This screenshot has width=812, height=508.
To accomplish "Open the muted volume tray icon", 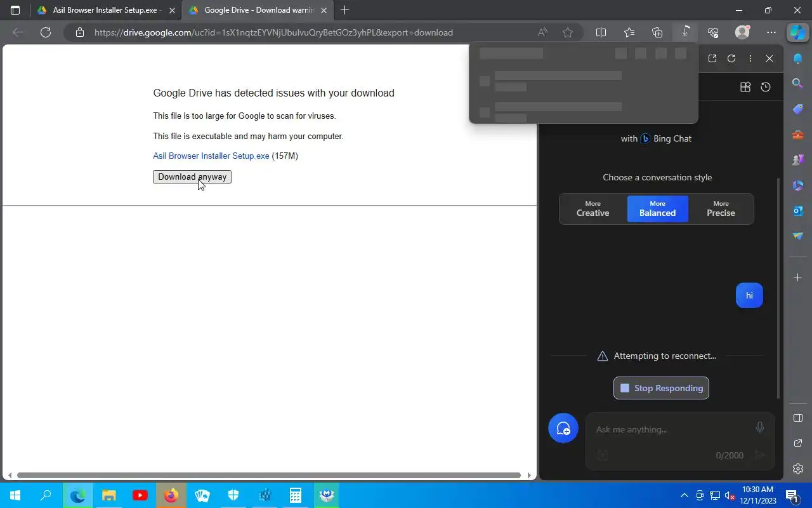I will click(730, 495).
